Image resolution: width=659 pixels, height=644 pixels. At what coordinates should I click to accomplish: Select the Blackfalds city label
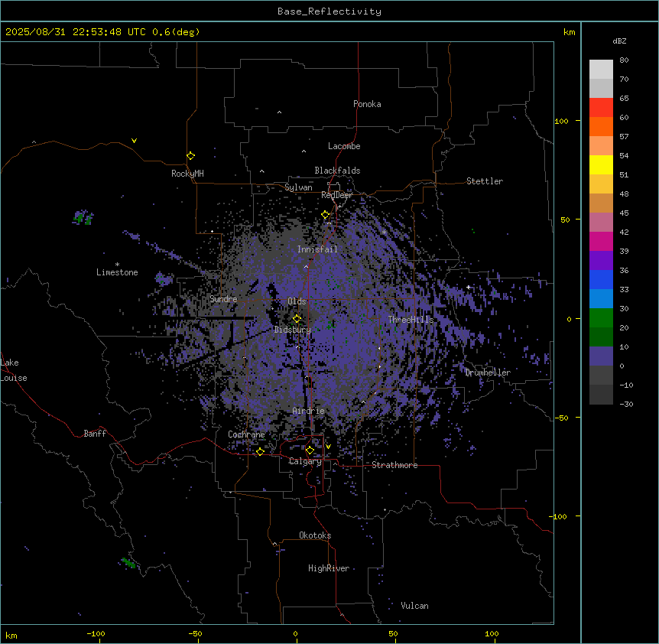tap(337, 171)
